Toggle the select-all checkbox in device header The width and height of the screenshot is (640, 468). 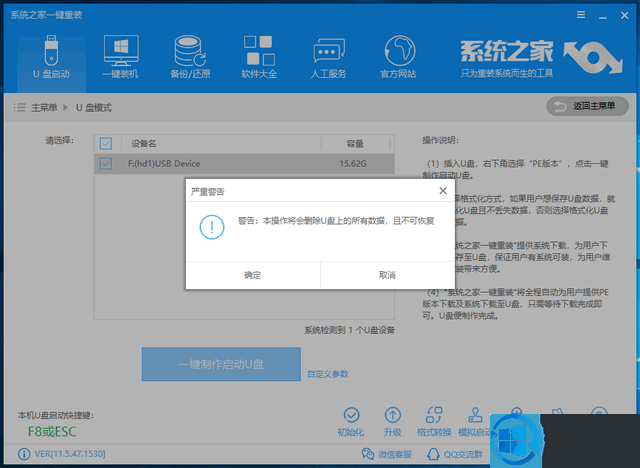pyautogui.click(x=106, y=144)
